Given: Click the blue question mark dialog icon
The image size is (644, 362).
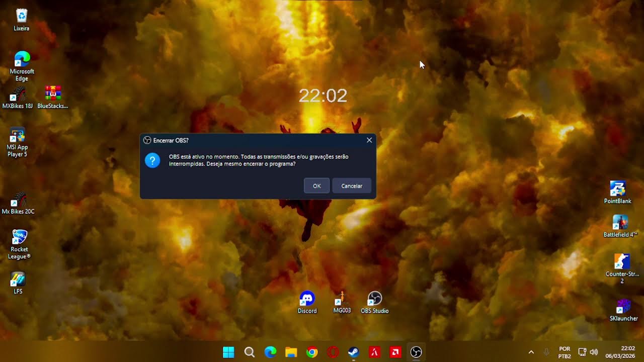Looking at the screenshot, I should pos(152,160).
